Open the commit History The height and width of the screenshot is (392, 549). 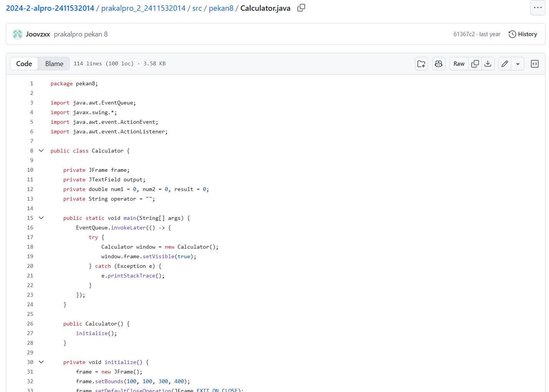pos(522,34)
